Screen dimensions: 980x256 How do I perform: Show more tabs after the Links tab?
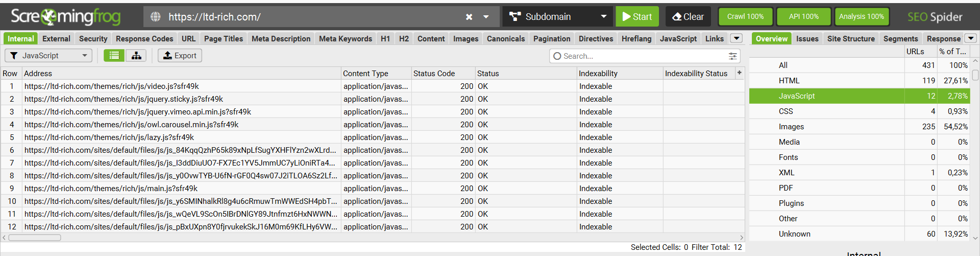pos(736,38)
